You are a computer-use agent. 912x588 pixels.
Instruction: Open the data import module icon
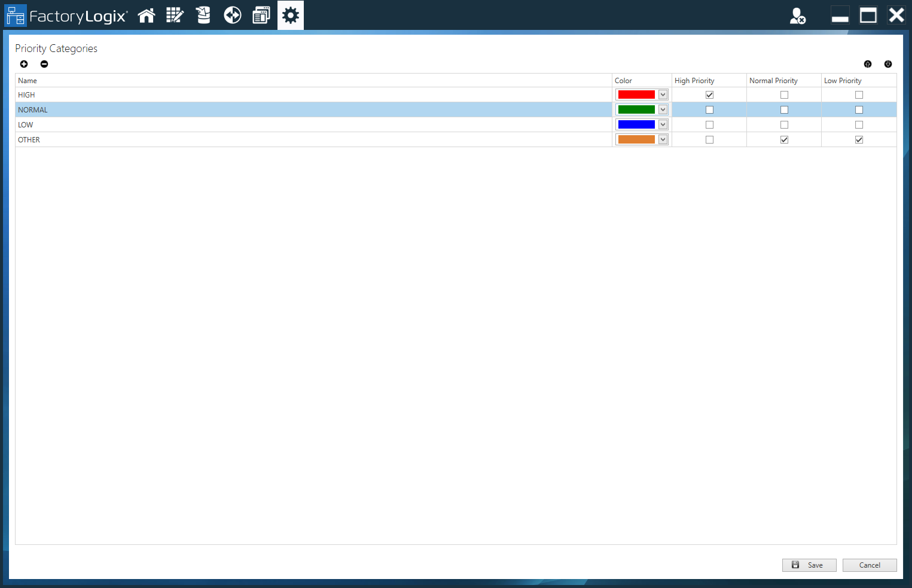(203, 15)
